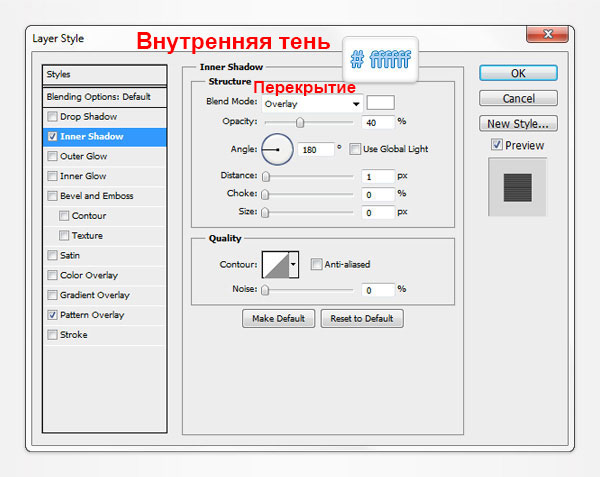600x477 pixels.
Task: Enable Use Global Light checkbox
Action: (x=355, y=149)
